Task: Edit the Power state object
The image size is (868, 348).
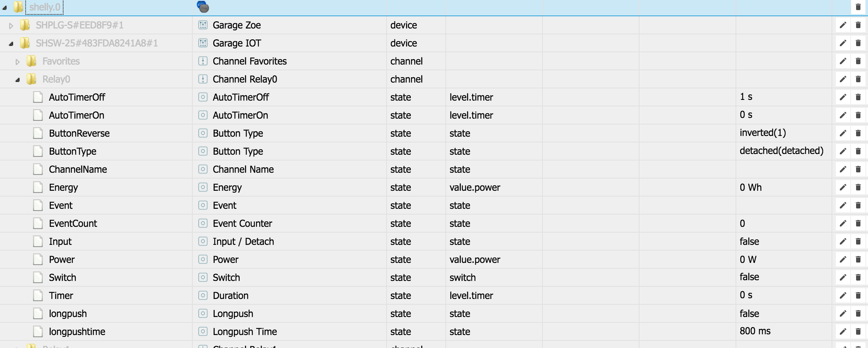Action: click(x=843, y=260)
